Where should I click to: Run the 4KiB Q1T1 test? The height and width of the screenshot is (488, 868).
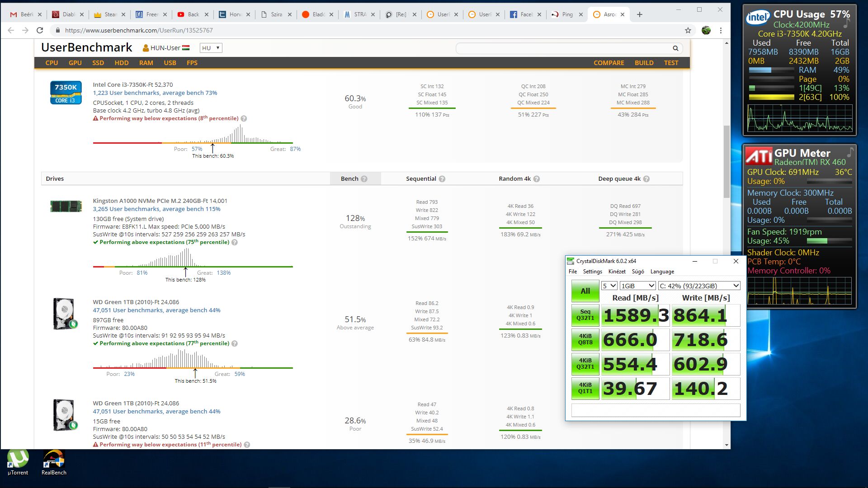585,388
